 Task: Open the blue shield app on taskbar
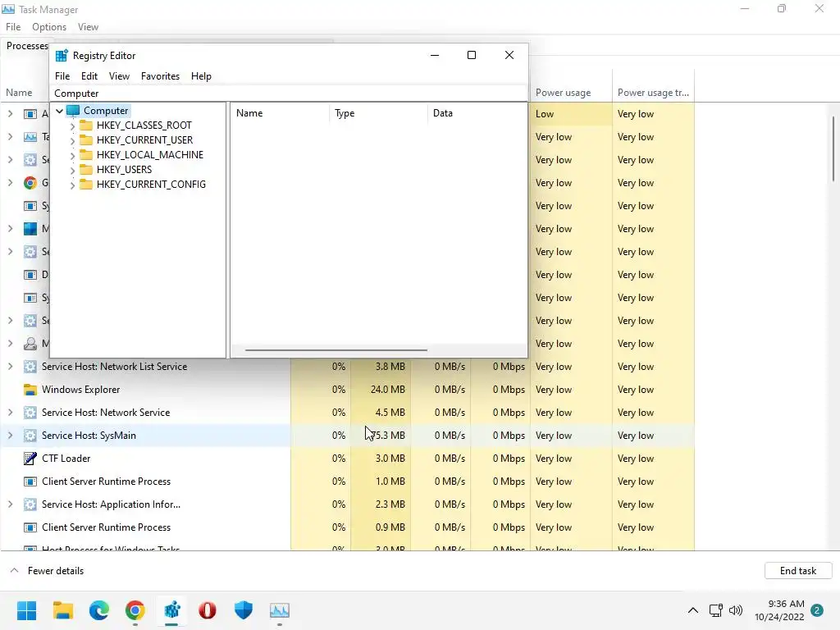[x=243, y=610]
